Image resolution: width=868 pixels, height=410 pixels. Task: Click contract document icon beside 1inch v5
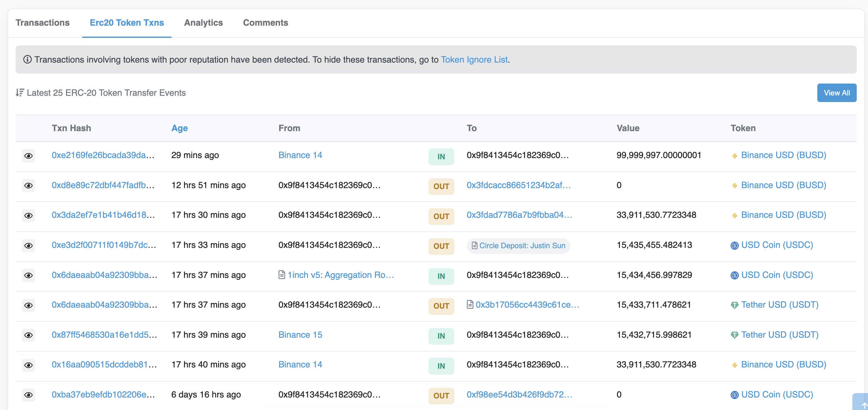(x=282, y=275)
